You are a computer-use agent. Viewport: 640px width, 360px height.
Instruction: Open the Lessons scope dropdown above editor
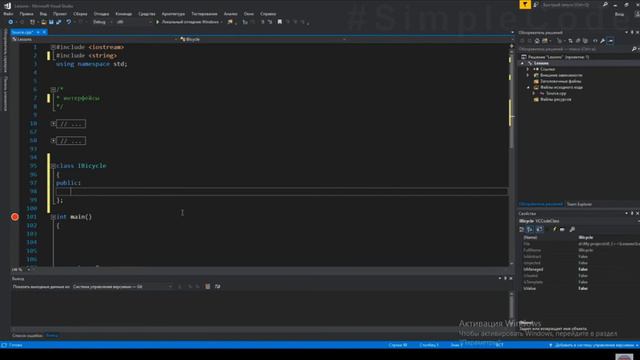[x=95, y=40]
